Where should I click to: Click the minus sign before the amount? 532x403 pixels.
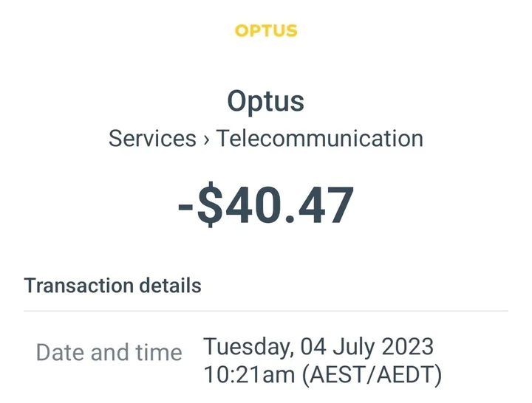pyautogui.click(x=185, y=208)
